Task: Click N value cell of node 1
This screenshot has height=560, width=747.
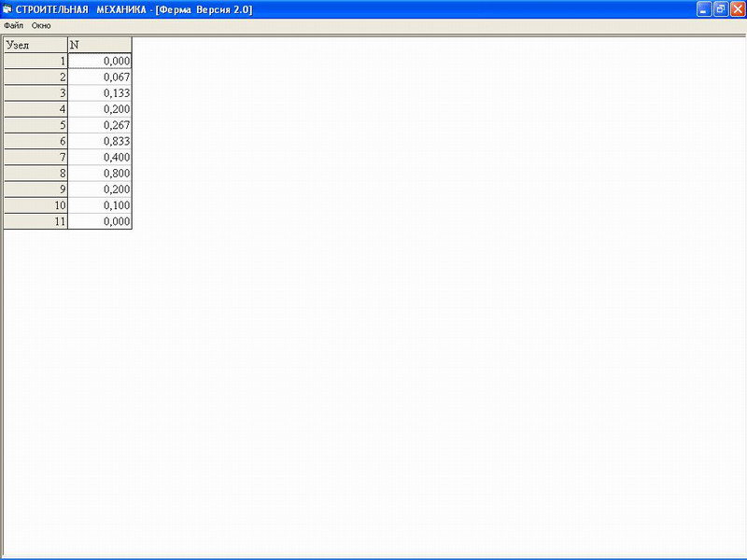Action: (100, 61)
